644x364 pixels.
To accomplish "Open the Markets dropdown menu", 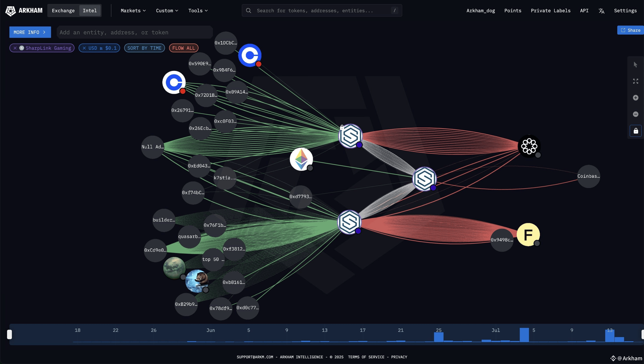I will 133,10.
